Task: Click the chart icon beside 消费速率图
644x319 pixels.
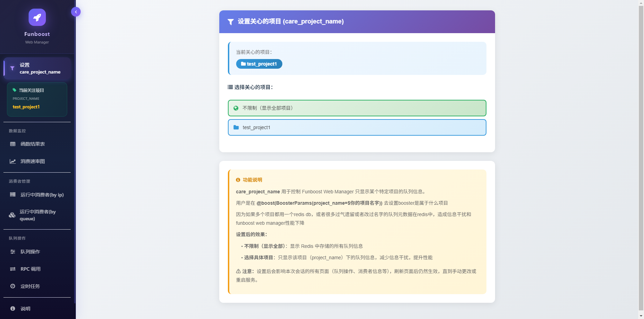Action: tap(13, 161)
